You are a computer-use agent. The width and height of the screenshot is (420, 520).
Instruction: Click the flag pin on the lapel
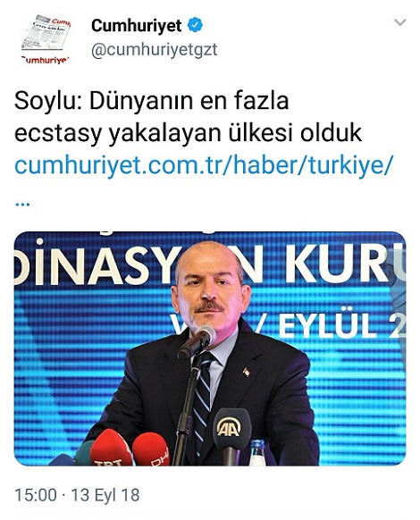246,372
